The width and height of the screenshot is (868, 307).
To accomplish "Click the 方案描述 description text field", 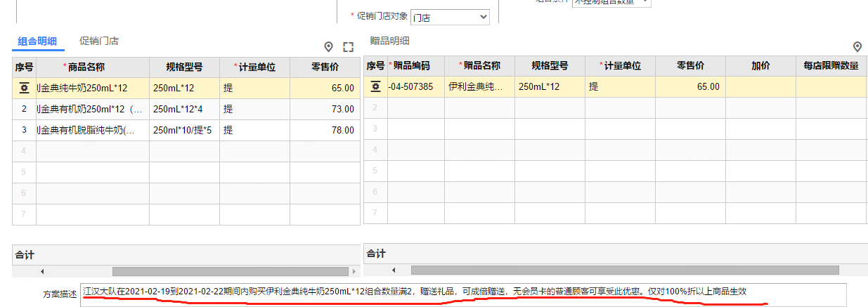I will [465, 294].
